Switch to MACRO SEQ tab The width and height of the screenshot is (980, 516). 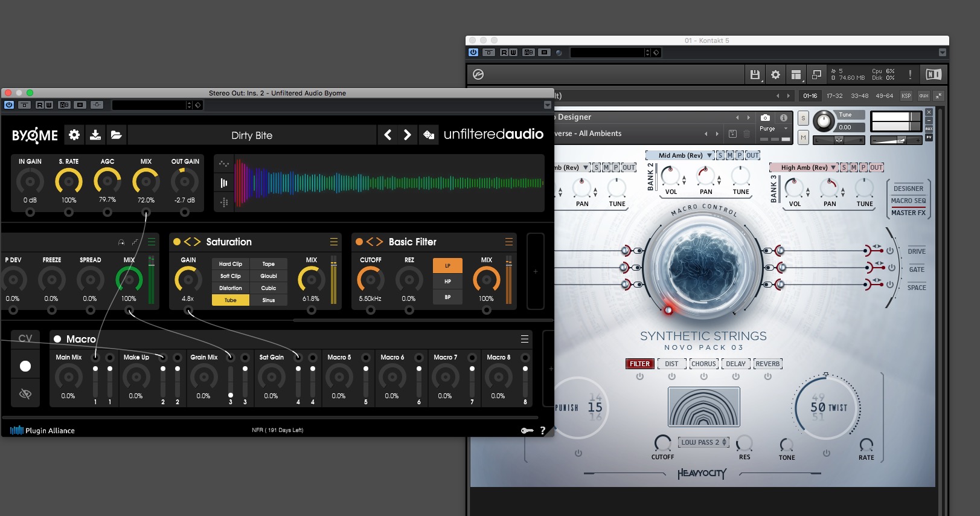(908, 201)
